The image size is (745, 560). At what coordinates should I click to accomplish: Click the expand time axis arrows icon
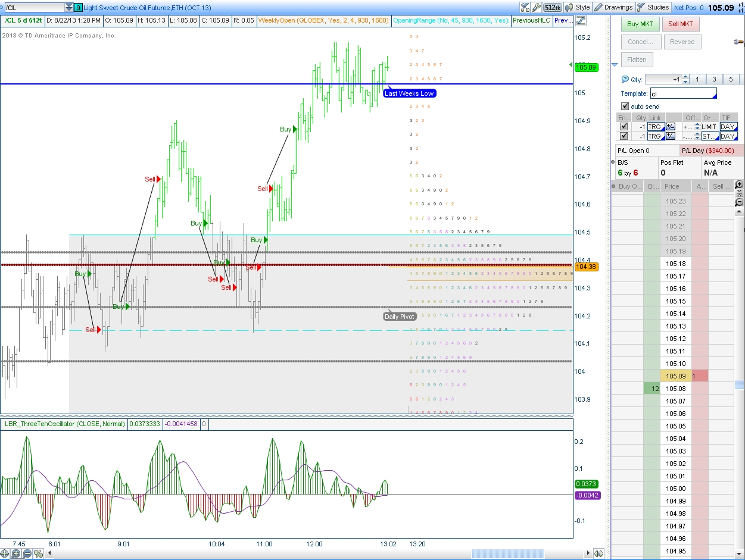coord(600,554)
